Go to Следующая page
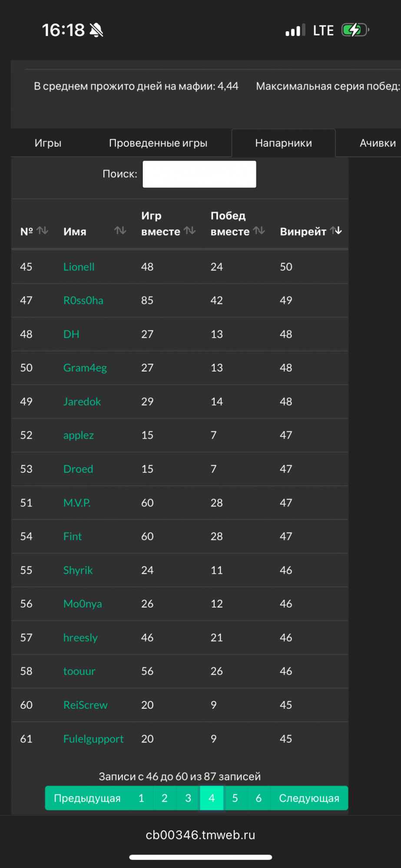Viewport: 401px width, 868px height. [x=309, y=798]
